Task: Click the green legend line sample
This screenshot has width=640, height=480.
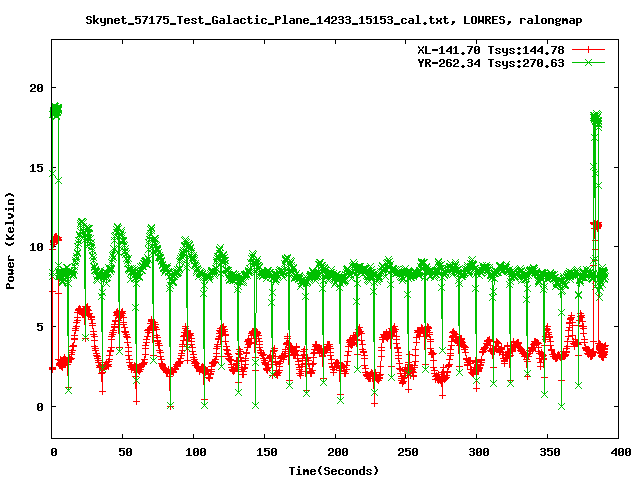Action: coord(588,62)
